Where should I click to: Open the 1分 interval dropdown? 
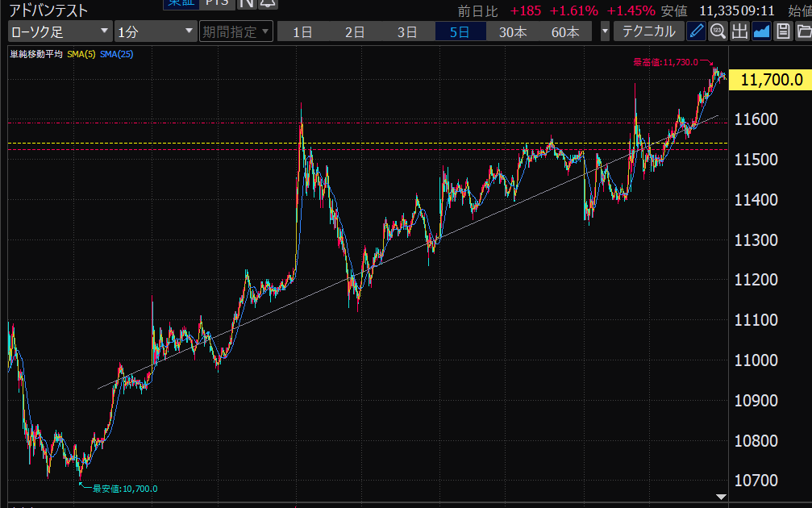(156, 31)
